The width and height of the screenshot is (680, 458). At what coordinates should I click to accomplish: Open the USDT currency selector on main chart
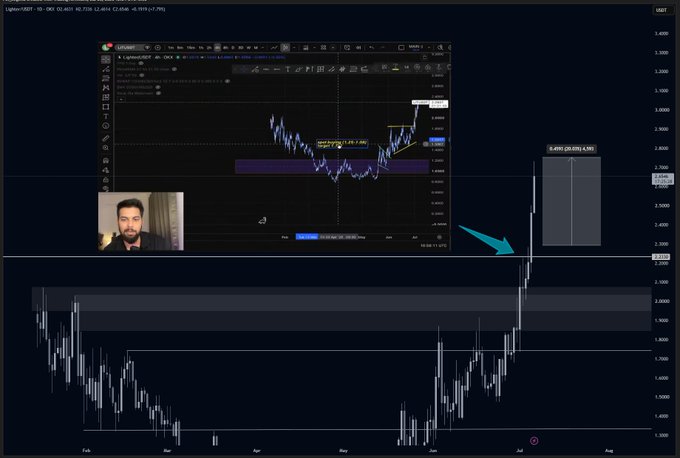click(661, 10)
